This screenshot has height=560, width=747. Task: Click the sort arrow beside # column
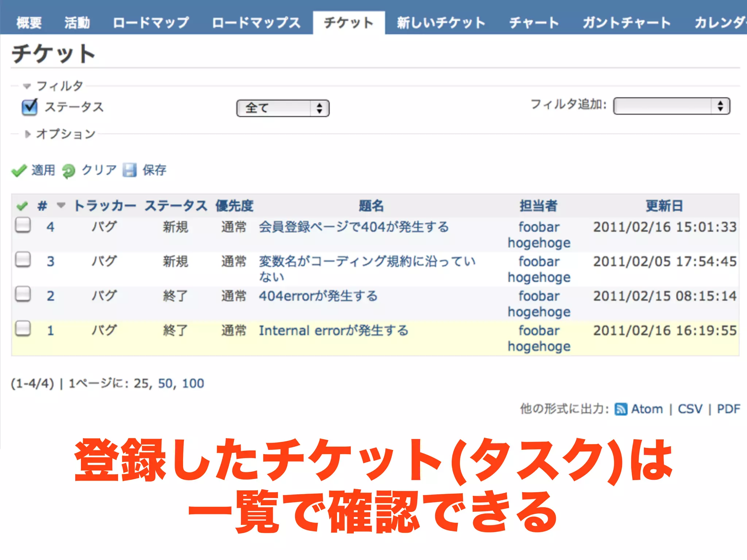tap(61, 205)
